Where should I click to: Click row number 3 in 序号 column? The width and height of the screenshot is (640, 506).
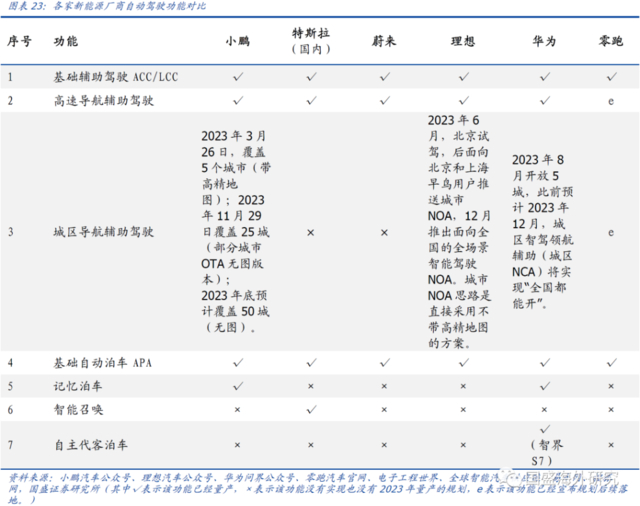(x=10, y=232)
